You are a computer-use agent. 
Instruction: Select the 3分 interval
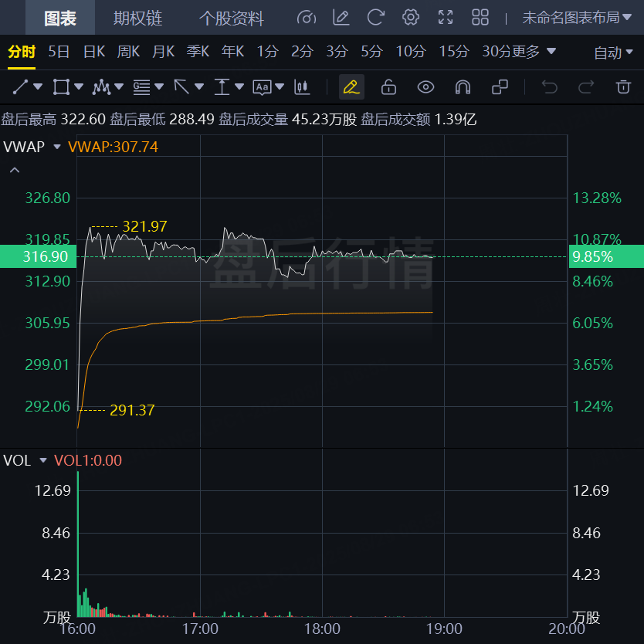[337, 52]
